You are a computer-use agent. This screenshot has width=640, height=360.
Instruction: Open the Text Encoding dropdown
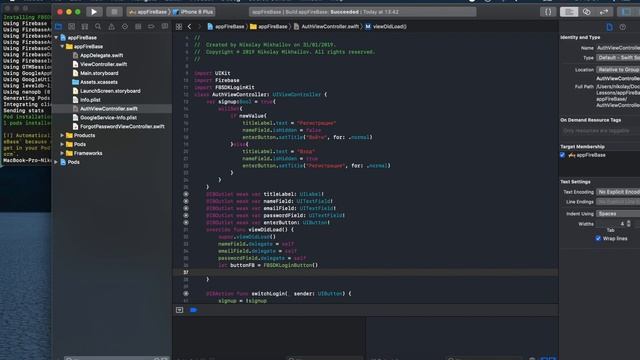tap(618, 192)
